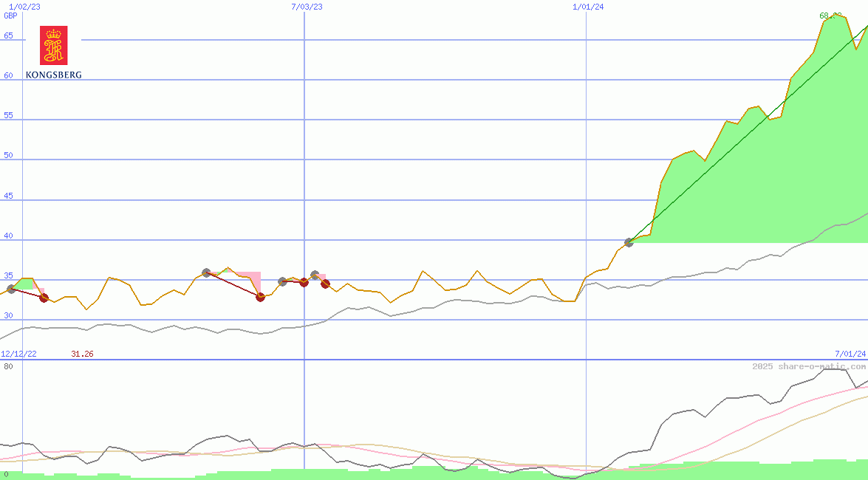
Task: Click the 12/12/22 start date label
Action: click(18, 354)
